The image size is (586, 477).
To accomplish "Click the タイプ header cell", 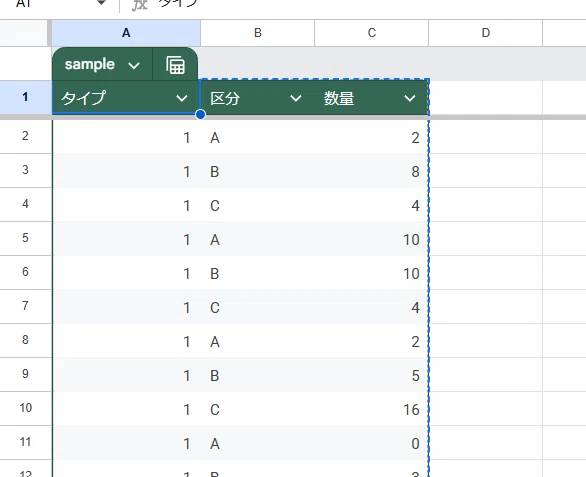I will [126, 98].
